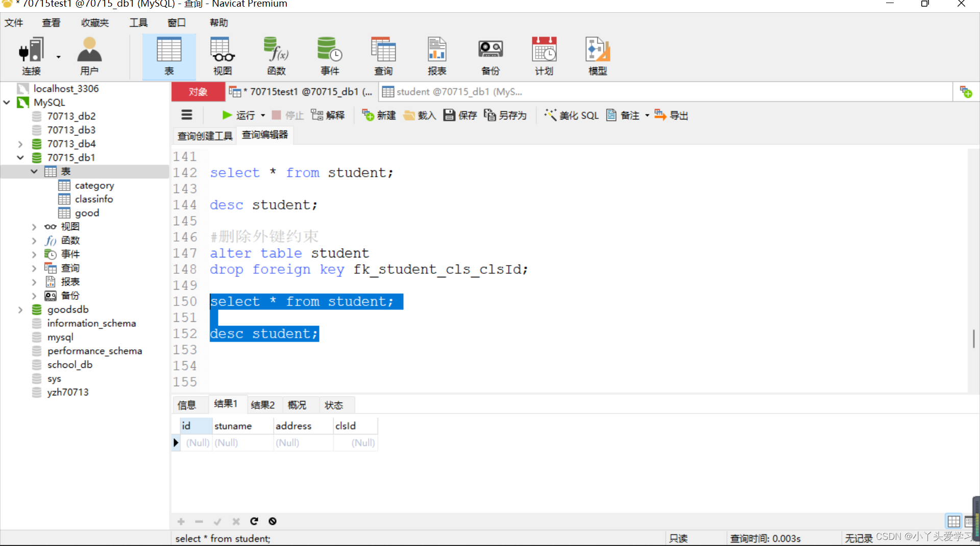The width and height of the screenshot is (980, 546).
Task: Open dropdown arrow next to 运行
Action: click(263, 116)
